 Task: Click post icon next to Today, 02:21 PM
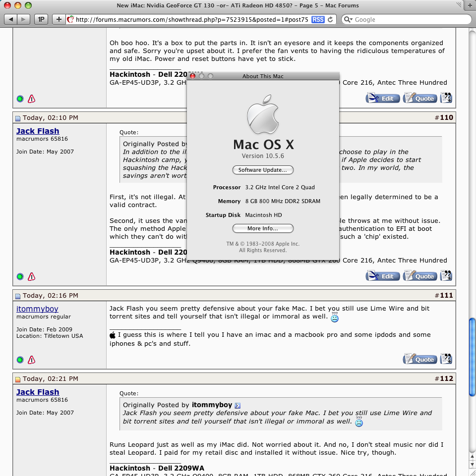point(18,379)
